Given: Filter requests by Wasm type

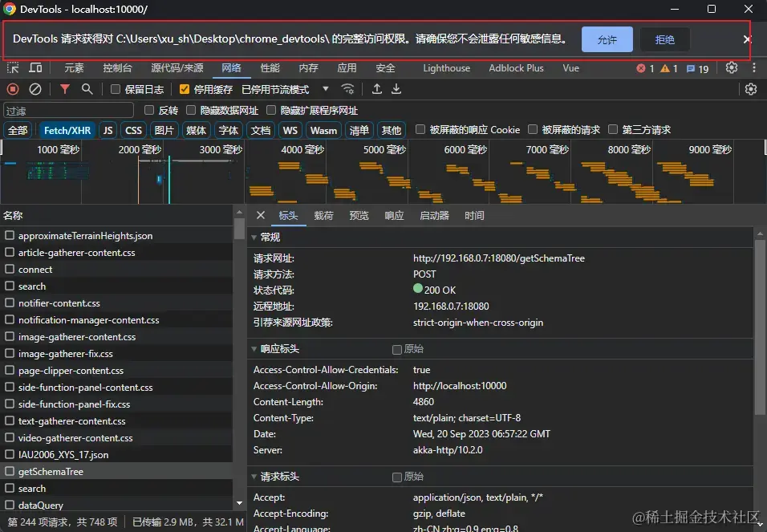Looking at the screenshot, I should pos(324,130).
